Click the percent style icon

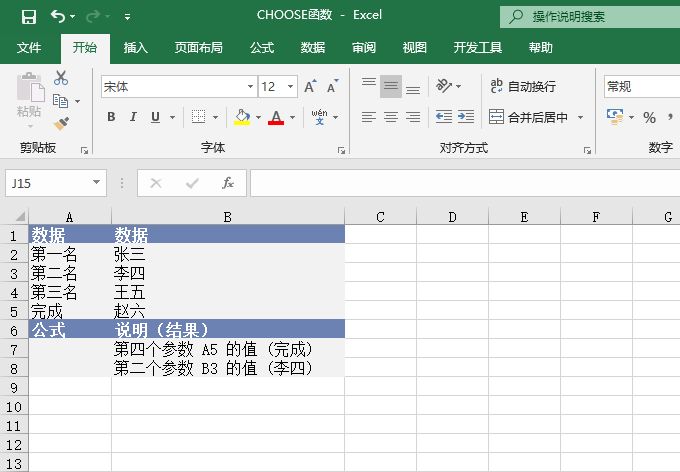click(649, 118)
